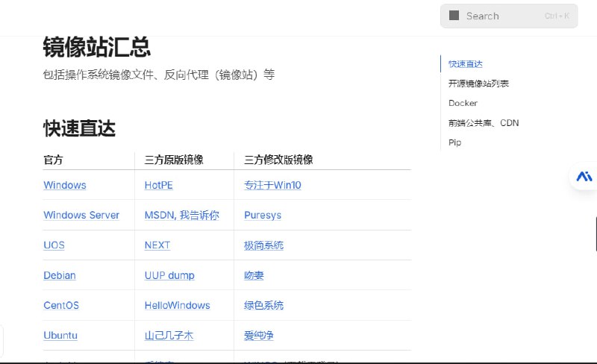Go to Pip section in outline
Screen dimensions: 597x364
click(x=454, y=142)
